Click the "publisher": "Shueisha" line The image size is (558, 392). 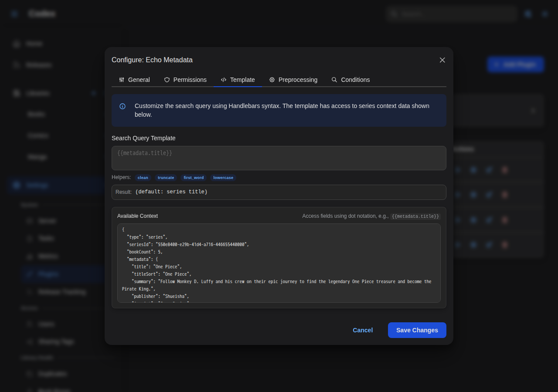160,296
